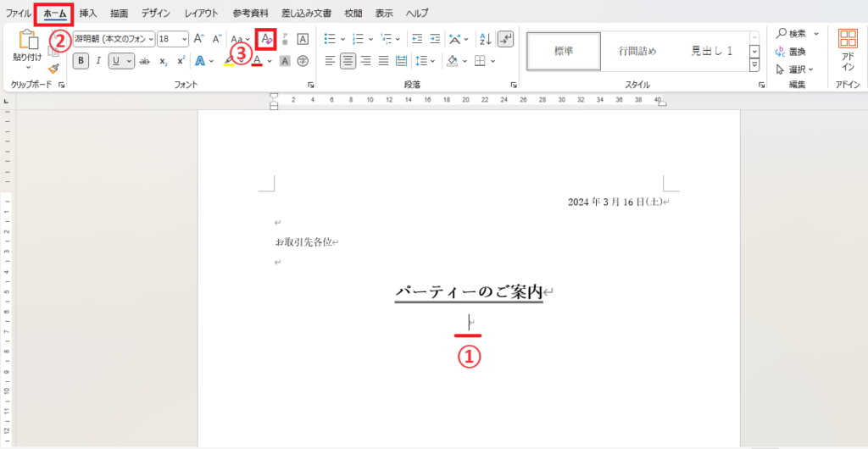Toggle center alignment
The image size is (868, 449).
click(x=348, y=61)
